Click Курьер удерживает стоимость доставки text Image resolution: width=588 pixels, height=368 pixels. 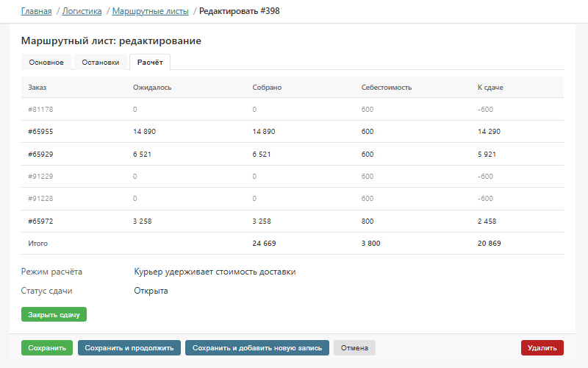[215, 272]
